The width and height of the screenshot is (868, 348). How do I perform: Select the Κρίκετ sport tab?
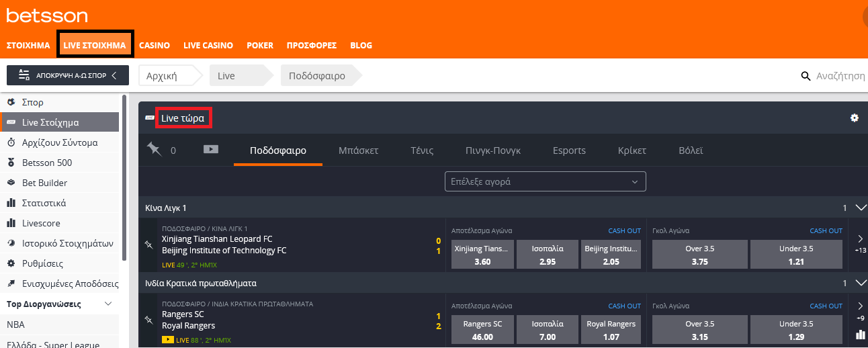click(x=632, y=150)
